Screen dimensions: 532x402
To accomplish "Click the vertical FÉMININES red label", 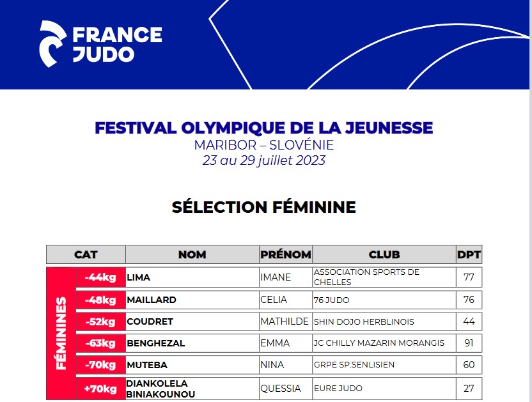I will tap(61, 332).
